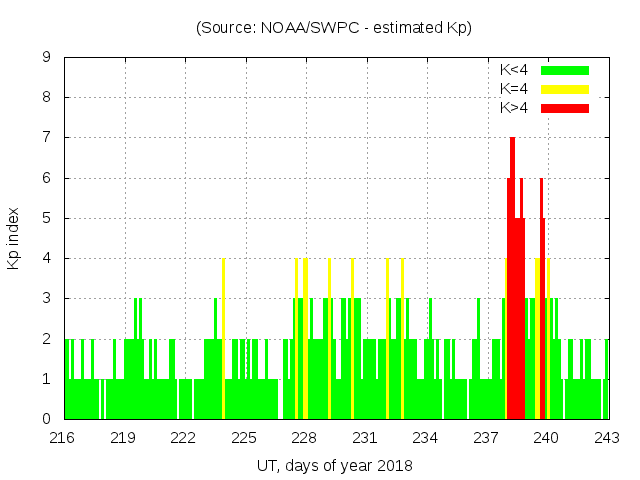Click the NOAA/SWPC source title text

[x=334, y=28]
